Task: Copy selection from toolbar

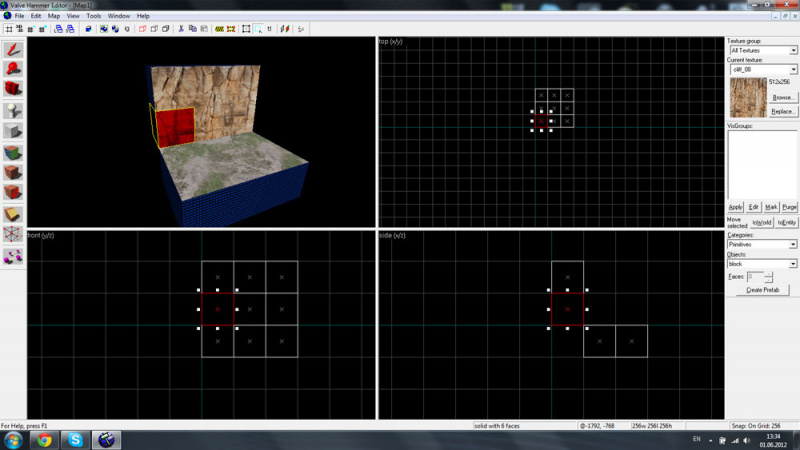Action: (192, 29)
